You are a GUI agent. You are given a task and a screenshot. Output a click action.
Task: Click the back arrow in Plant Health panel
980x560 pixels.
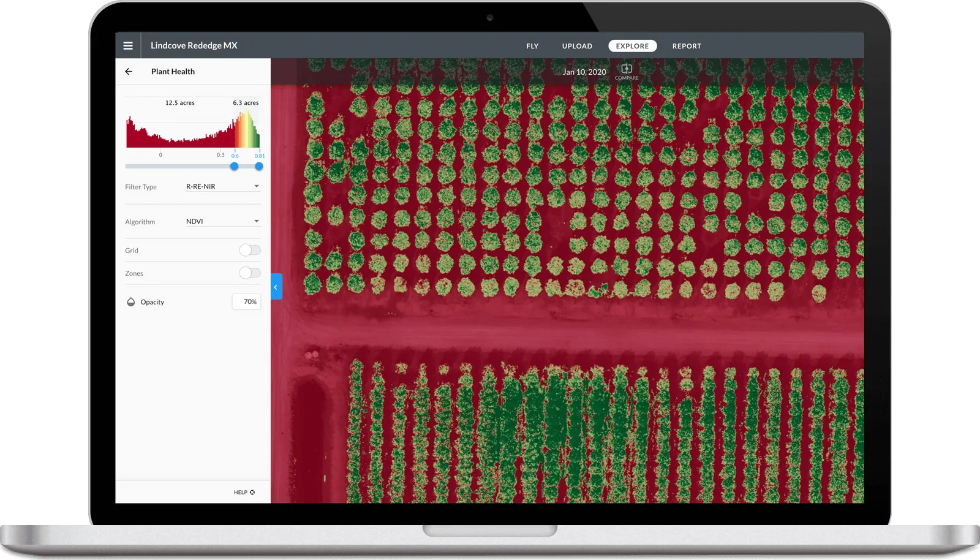coord(129,72)
